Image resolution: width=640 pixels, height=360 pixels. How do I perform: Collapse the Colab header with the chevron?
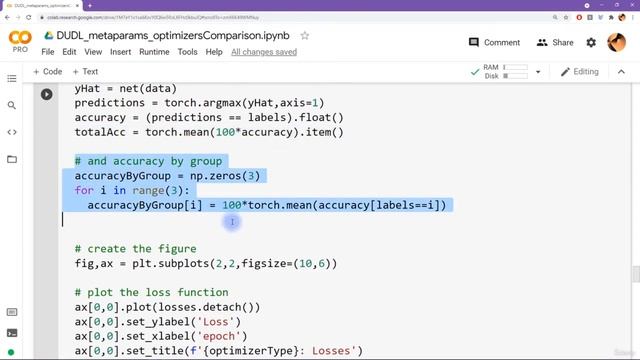tap(621, 72)
